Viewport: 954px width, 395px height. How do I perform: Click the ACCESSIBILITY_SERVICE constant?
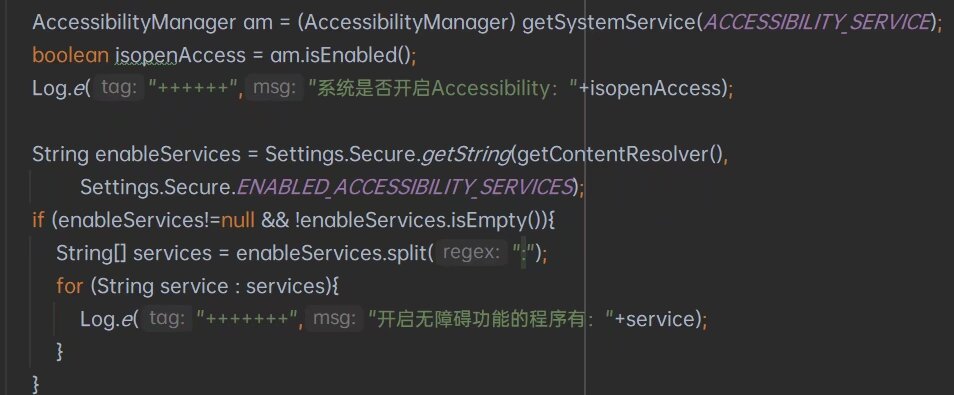click(816, 23)
